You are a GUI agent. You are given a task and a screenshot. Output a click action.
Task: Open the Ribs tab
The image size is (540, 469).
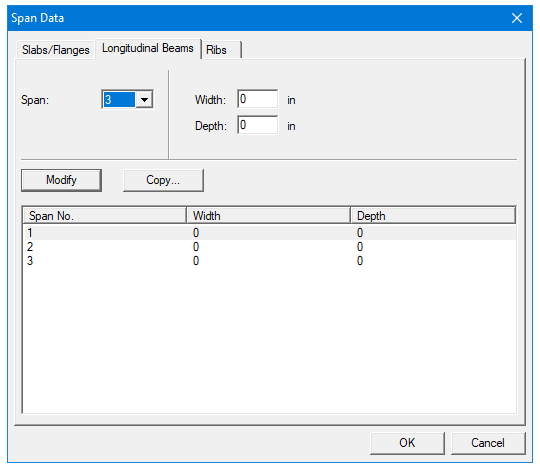click(220, 50)
